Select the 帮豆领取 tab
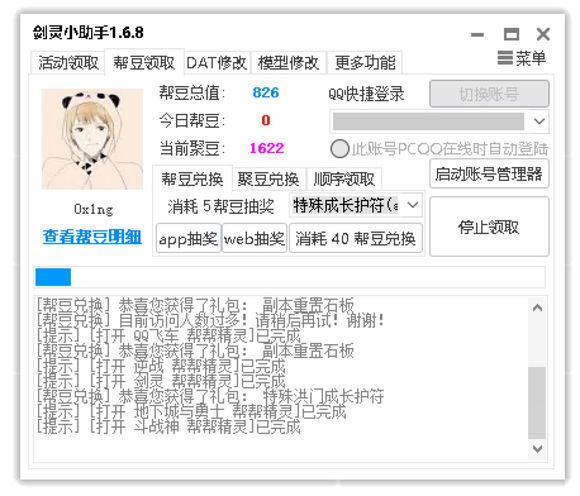Image resolution: width=580 pixels, height=496 pixels. coord(144,62)
